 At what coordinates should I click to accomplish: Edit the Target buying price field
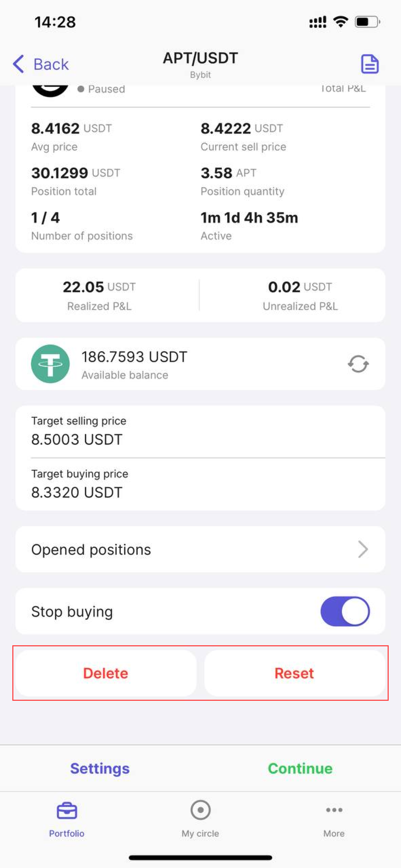coord(200,484)
